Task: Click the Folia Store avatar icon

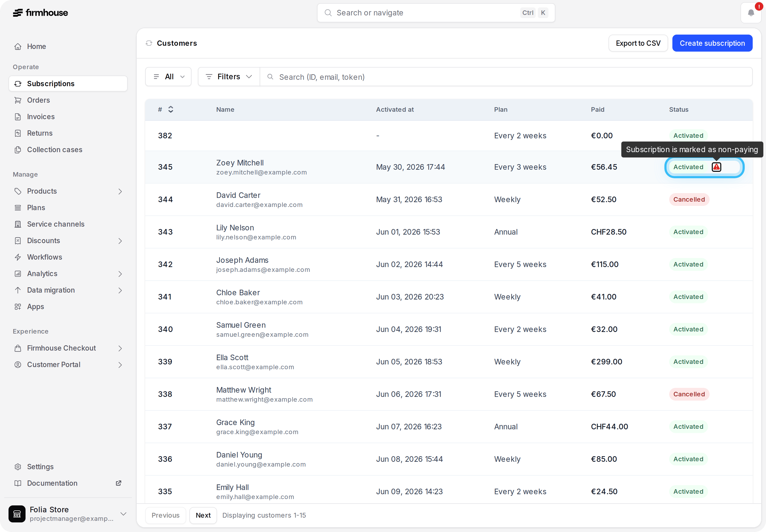Action: click(x=17, y=514)
